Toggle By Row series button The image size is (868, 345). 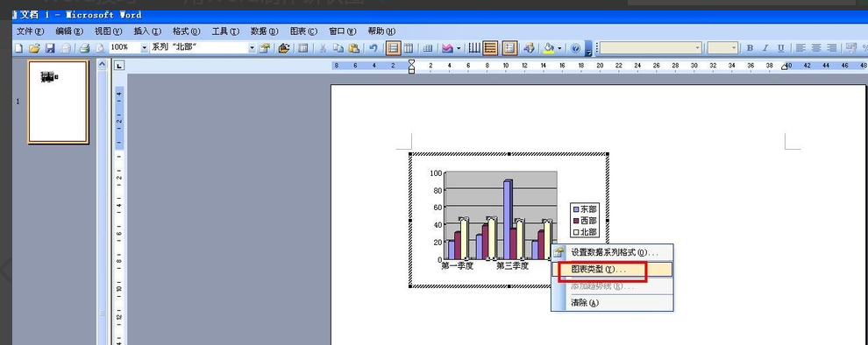click(393, 48)
